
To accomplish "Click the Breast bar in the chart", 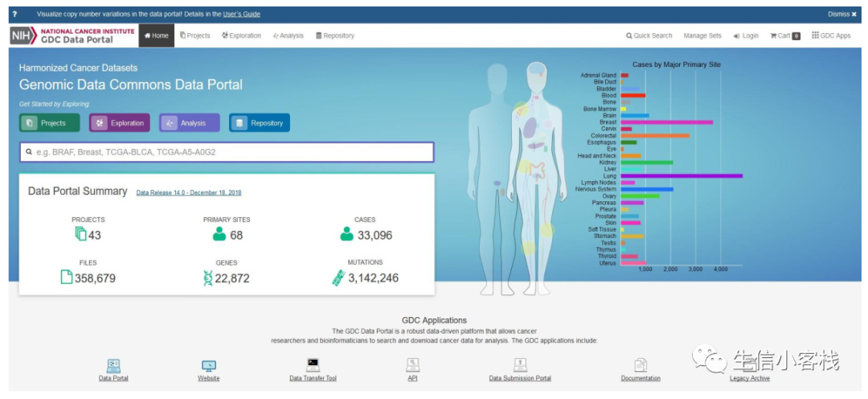I will point(667,122).
